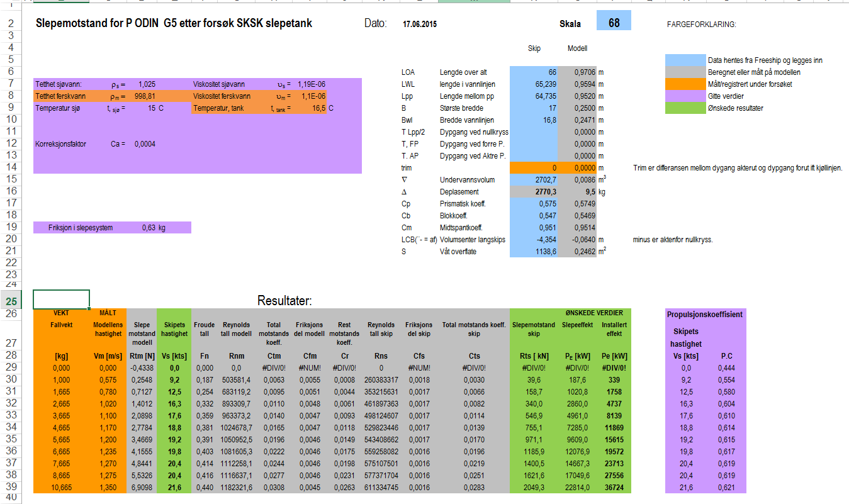Click Installert effekt value 339
849x504 pixels.
point(613,379)
